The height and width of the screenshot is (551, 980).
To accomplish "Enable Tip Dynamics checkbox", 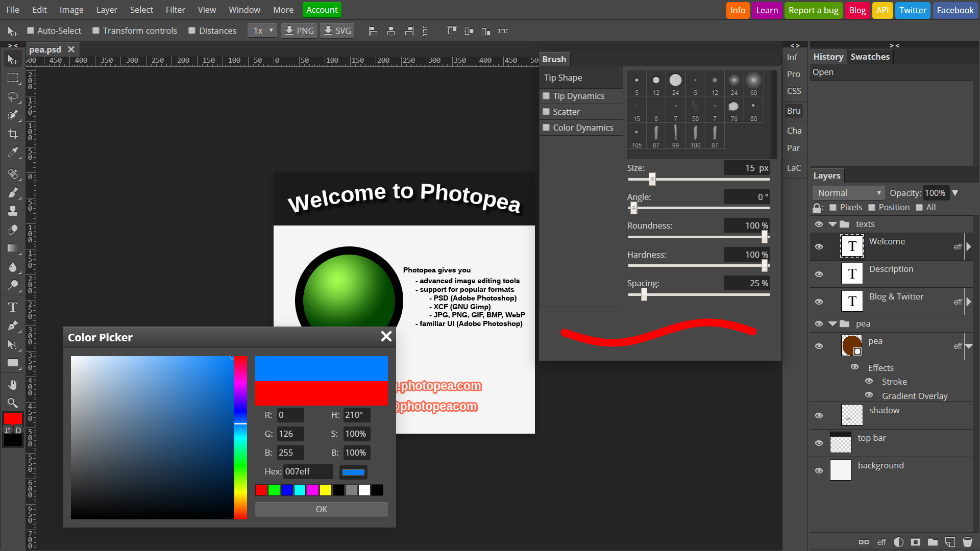I will (x=546, y=95).
